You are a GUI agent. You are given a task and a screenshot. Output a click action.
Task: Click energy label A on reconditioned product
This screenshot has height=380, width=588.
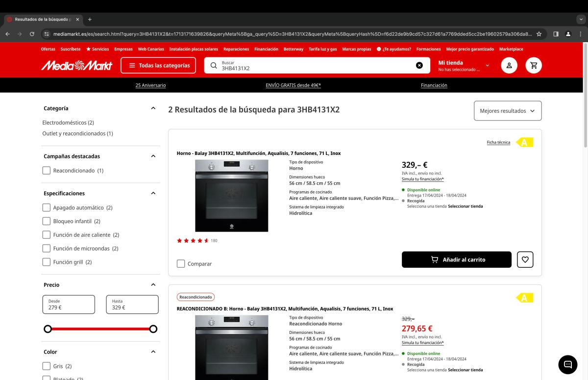(x=524, y=298)
